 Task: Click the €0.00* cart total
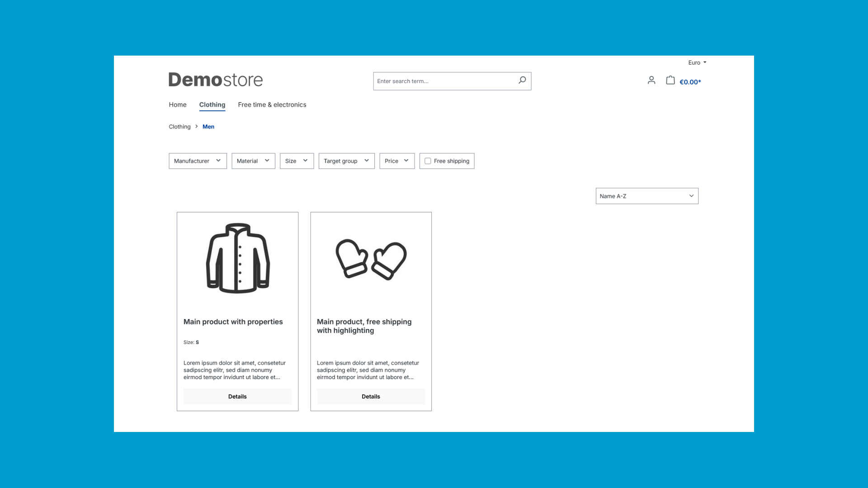point(690,82)
